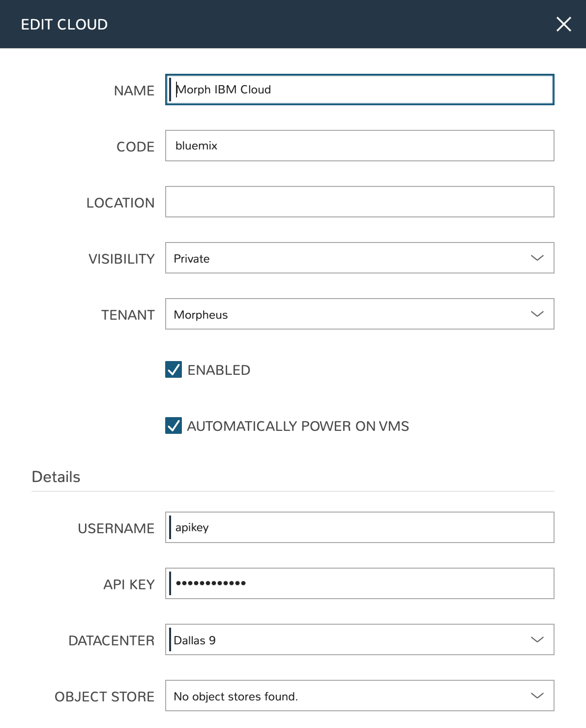Click the chevron arrow in Tenant field
The width and height of the screenshot is (586, 728).
click(537, 314)
